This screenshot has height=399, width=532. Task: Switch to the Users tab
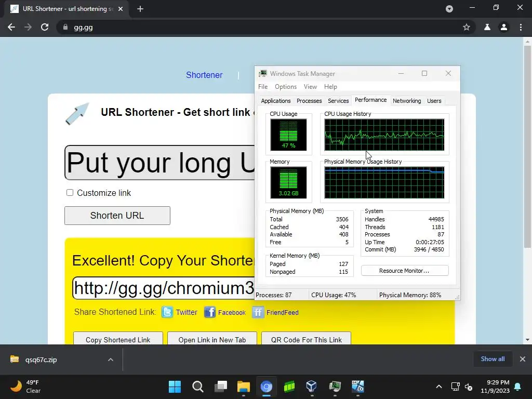pos(434,101)
